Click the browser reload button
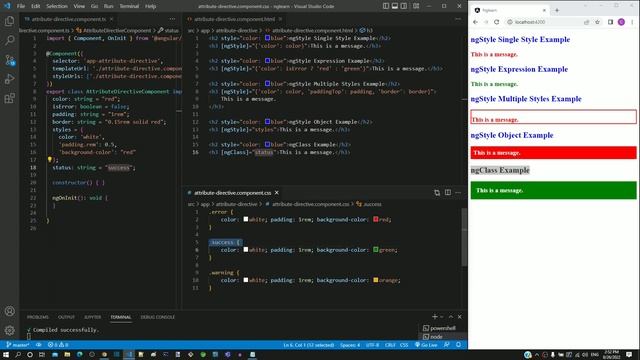This screenshot has height=360, width=640. (497, 22)
